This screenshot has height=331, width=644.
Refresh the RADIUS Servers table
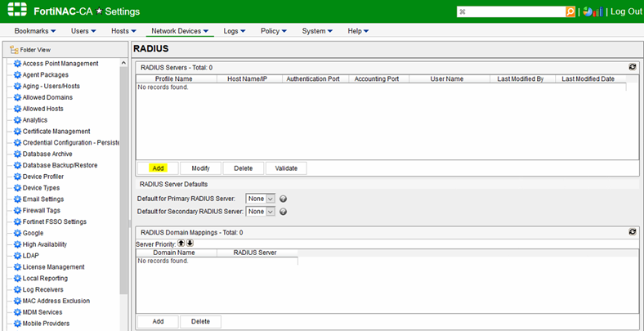(x=633, y=67)
